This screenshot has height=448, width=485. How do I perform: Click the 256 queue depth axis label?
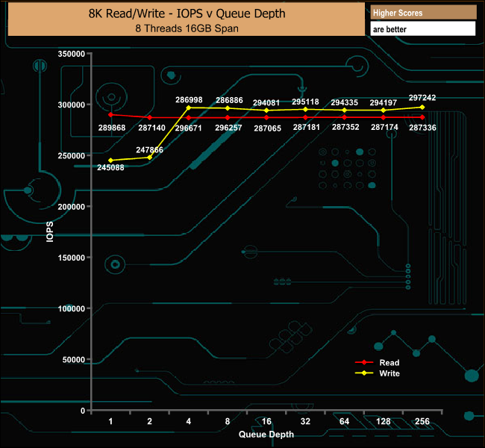click(x=422, y=421)
